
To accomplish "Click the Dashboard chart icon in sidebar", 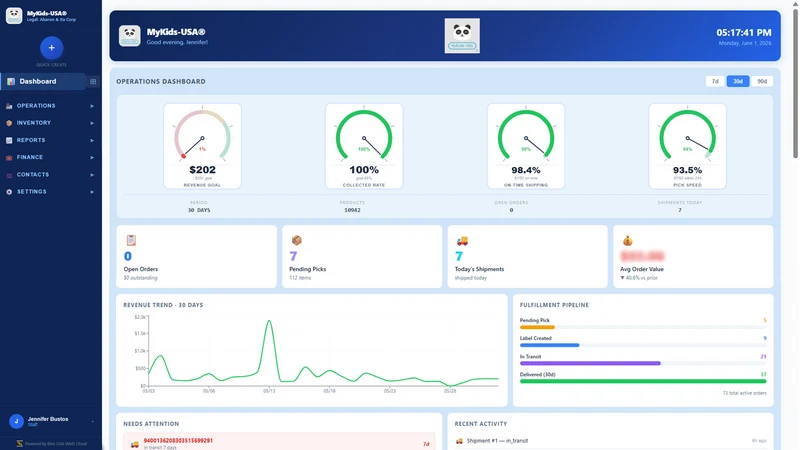I will pyautogui.click(x=11, y=82).
